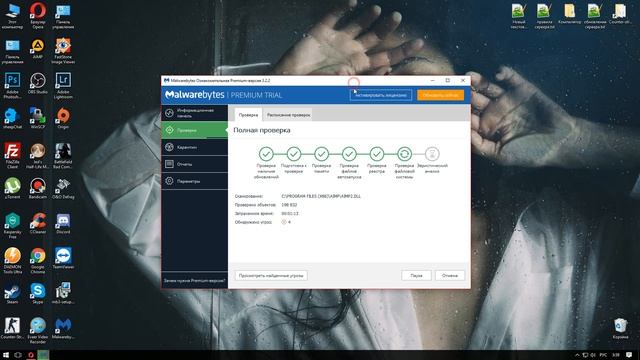Image resolution: width=640 pixels, height=360 pixels.
Task: Select Проверка in the Malwarebytes sidebar
Action: pos(194,130)
